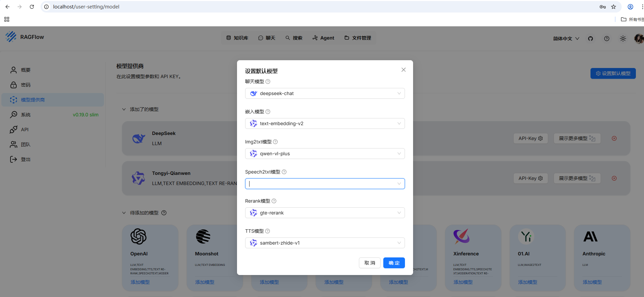Click the DeepSeek whale logo
The image size is (644, 297).
(x=138, y=138)
